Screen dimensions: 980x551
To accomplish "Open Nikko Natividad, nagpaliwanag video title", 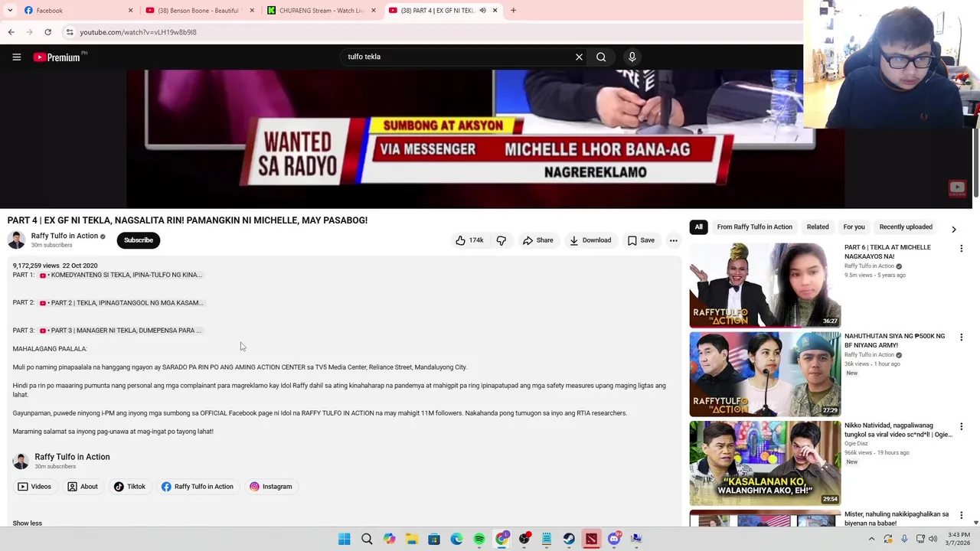I will click(x=898, y=430).
